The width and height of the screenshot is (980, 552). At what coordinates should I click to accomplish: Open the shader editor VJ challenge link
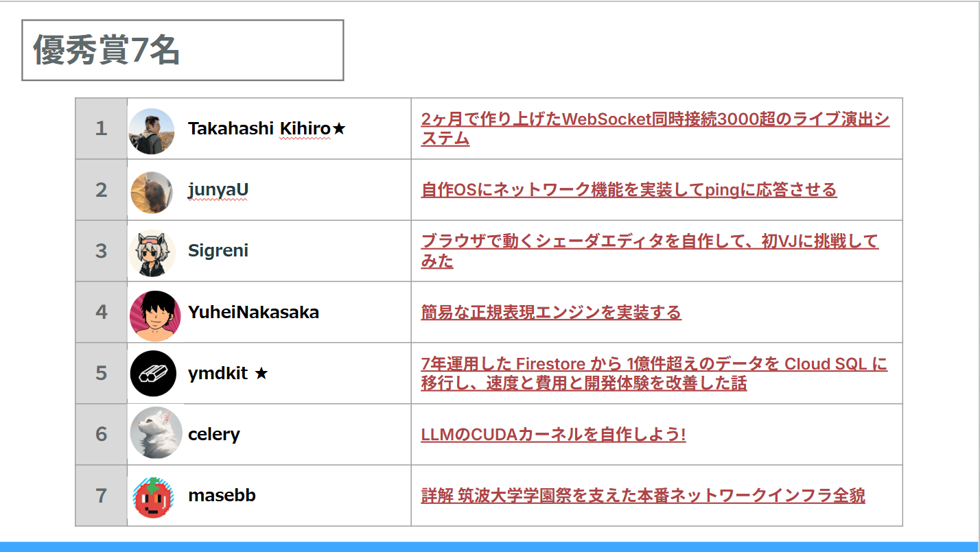pos(651,251)
